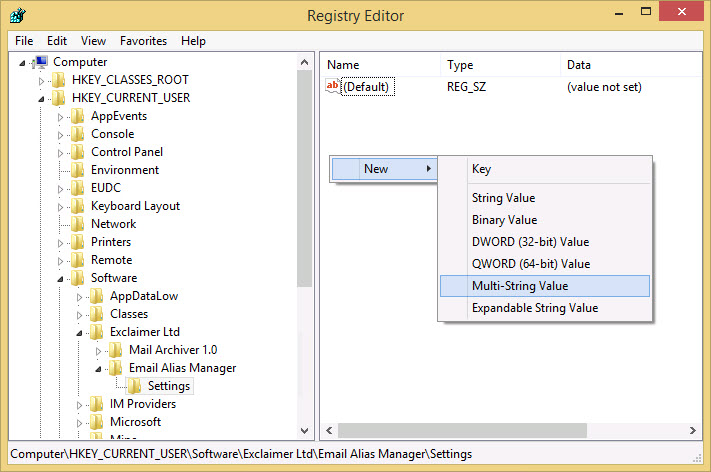Select the (Default) value entry
Screen dimensions: 711x472
click(366, 87)
